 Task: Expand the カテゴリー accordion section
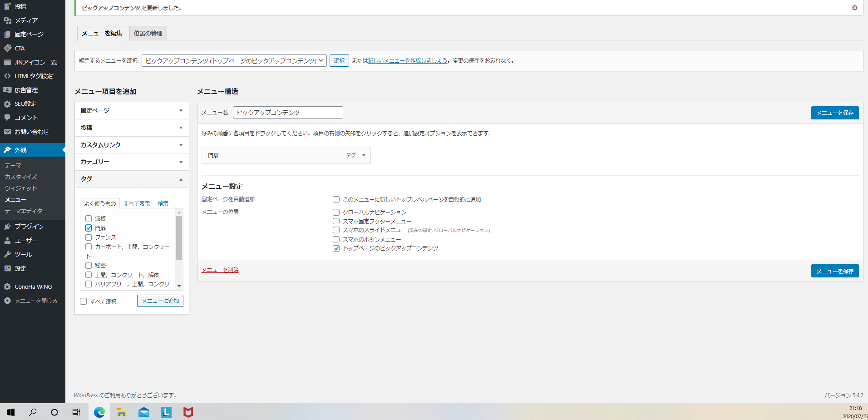[132, 162]
